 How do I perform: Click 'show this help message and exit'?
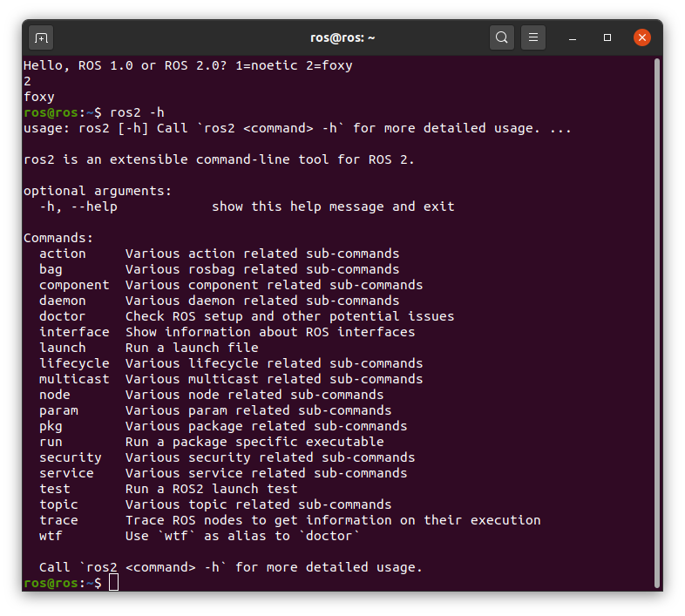(x=333, y=206)
